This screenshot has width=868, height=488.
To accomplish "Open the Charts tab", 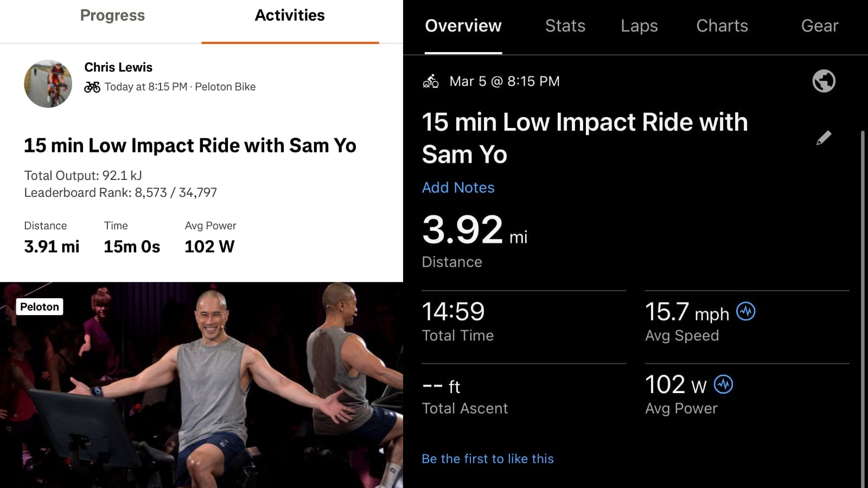I will [722, 26].
